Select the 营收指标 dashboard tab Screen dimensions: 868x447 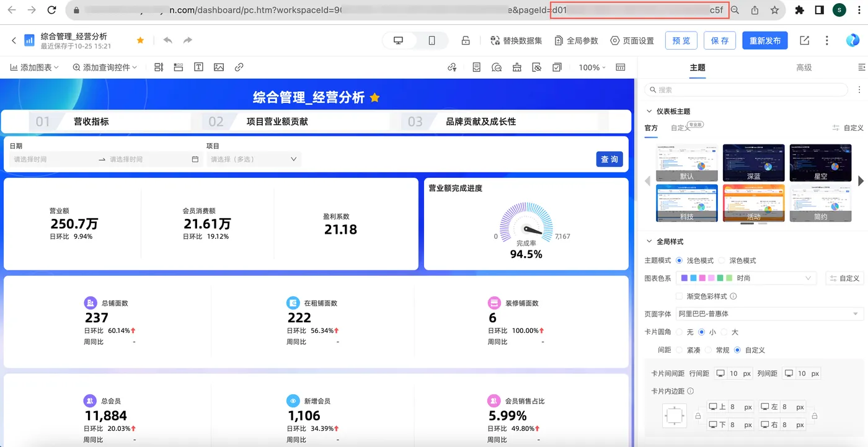[x=91, y=122]
